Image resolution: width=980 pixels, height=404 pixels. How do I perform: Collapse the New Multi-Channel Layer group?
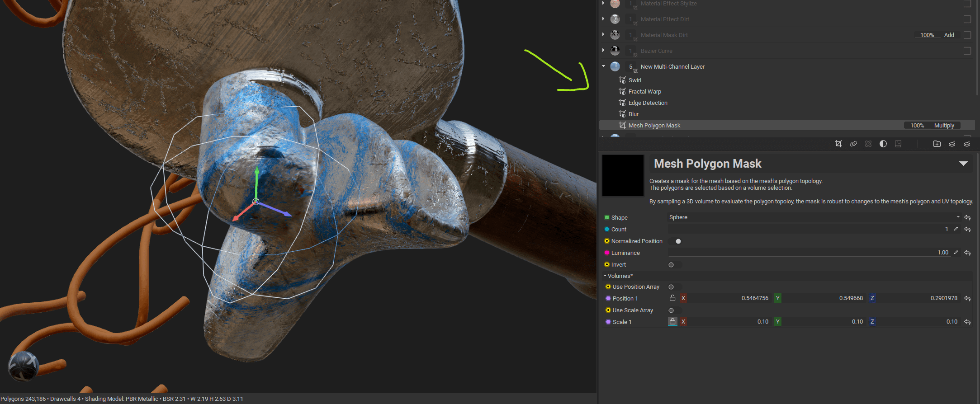[603, 66]
